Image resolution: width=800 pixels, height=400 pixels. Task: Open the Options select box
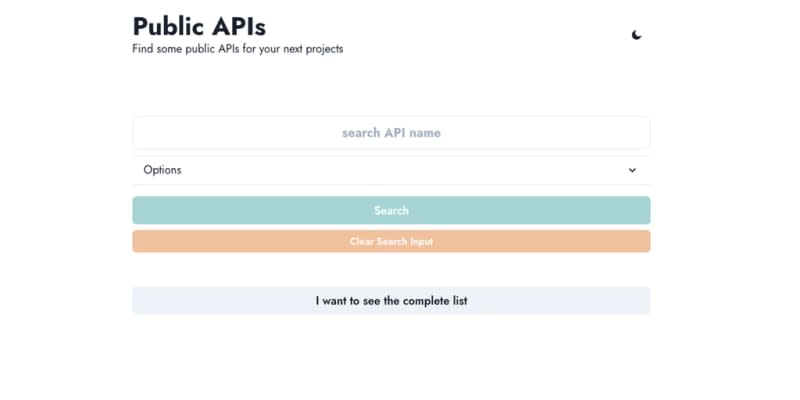click(391, 170)
